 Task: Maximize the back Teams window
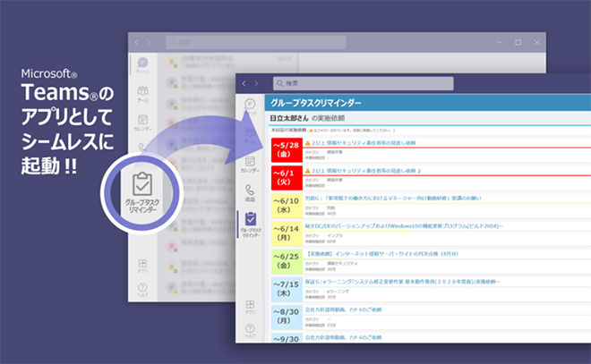(518, 42)
